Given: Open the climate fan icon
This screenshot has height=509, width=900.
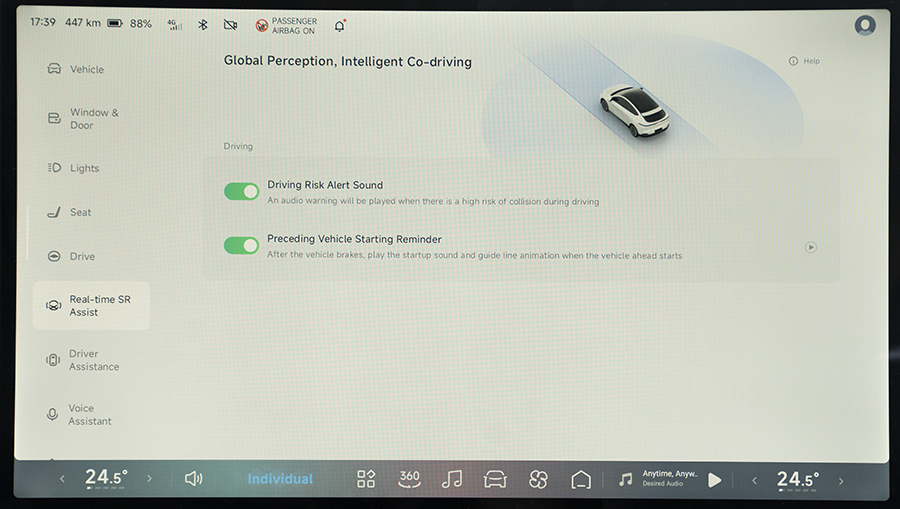Looking at the screenshot, I should point(538,479).
